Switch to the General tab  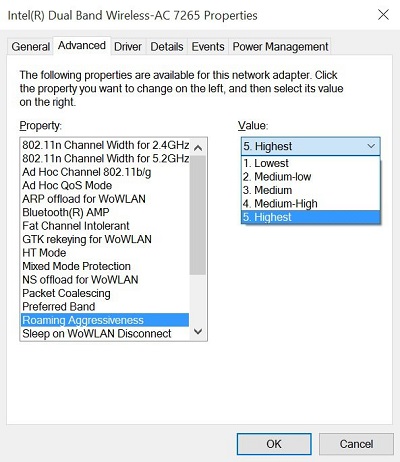click(31, 47)
